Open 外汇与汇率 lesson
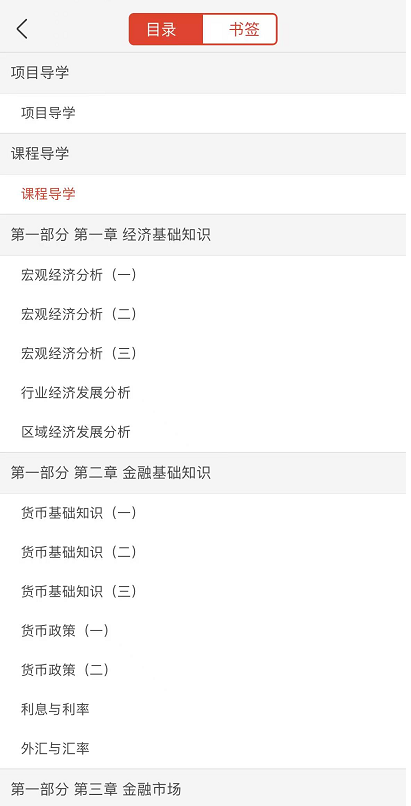Viewport: 411px width, 806px height. pyautogui.click(x=206, y=749)
